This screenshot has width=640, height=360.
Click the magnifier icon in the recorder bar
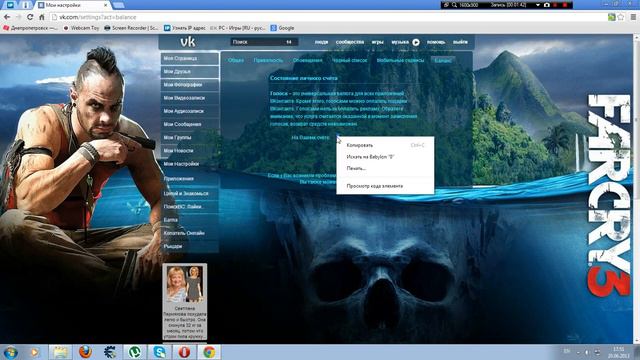[454, 5]
